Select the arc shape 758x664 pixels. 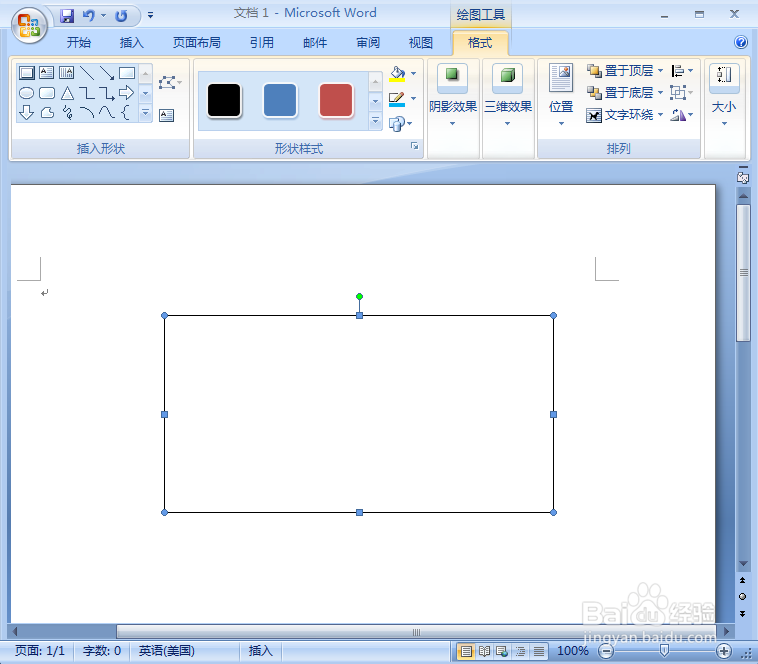87,113
